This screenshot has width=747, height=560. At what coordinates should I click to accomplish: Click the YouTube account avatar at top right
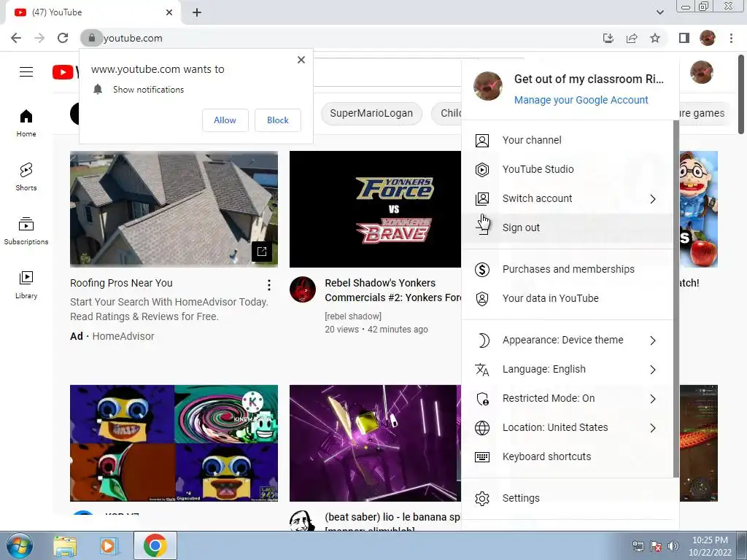coord(701,72)
